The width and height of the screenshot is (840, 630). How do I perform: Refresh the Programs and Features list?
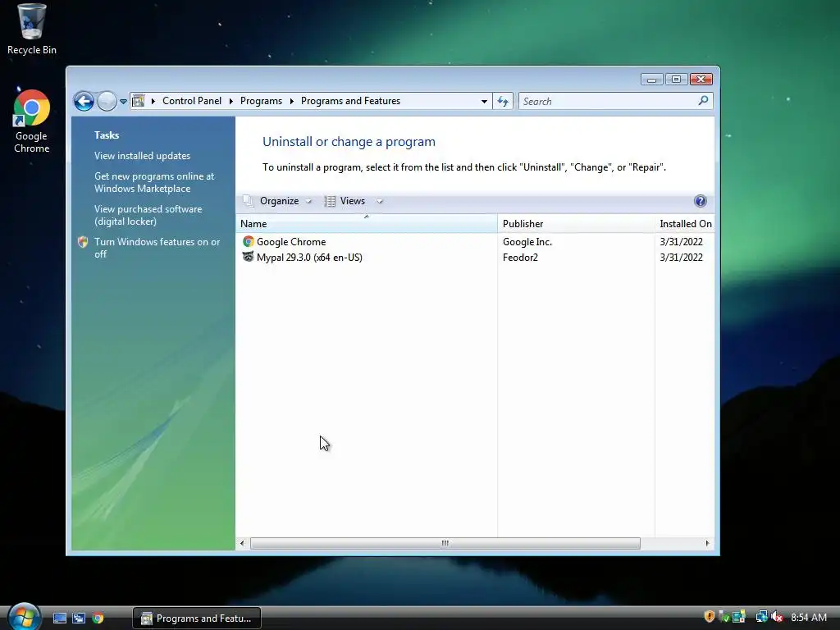(503, 101)
